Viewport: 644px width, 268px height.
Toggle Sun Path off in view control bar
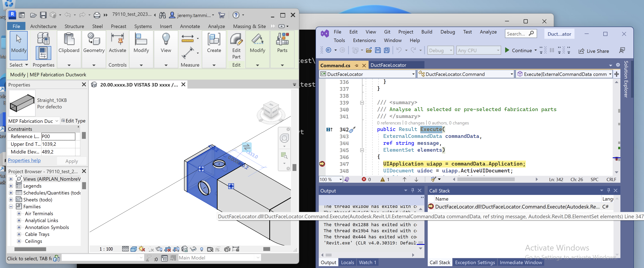coord(142,249)
